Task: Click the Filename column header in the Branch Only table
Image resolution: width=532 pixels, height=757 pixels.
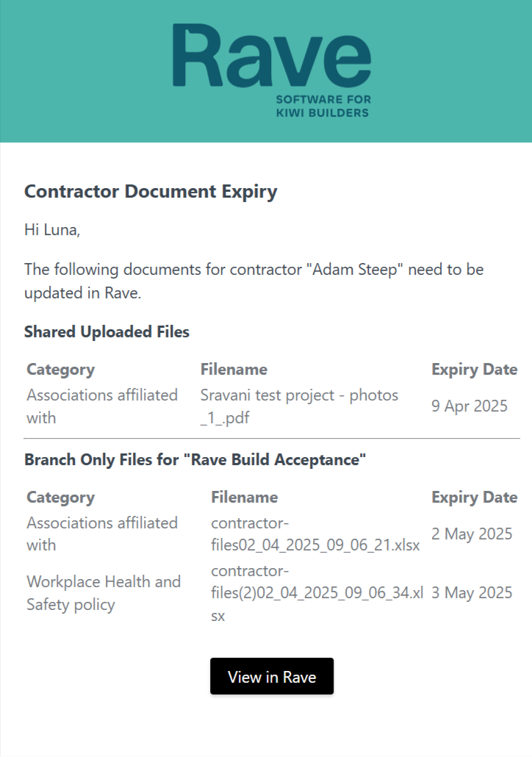Action: click(244, 497)
